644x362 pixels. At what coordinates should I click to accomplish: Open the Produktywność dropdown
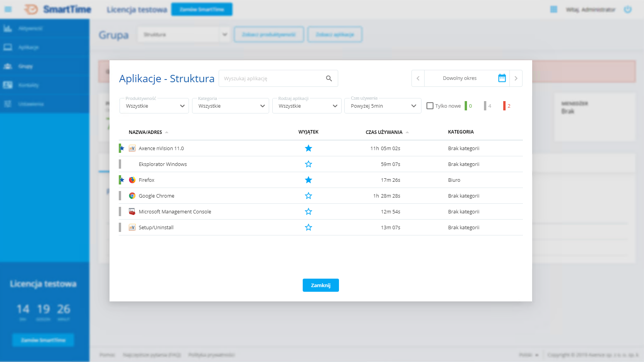(154, 106)
